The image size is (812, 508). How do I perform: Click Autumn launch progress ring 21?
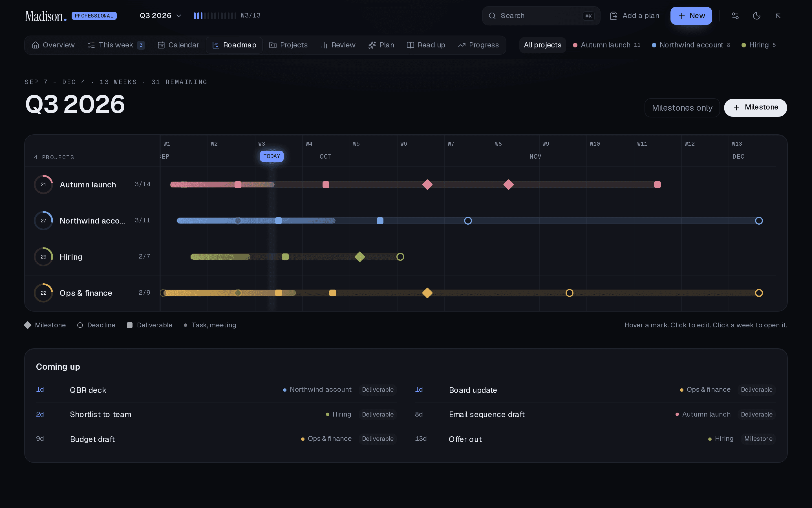tap(44, 185)
